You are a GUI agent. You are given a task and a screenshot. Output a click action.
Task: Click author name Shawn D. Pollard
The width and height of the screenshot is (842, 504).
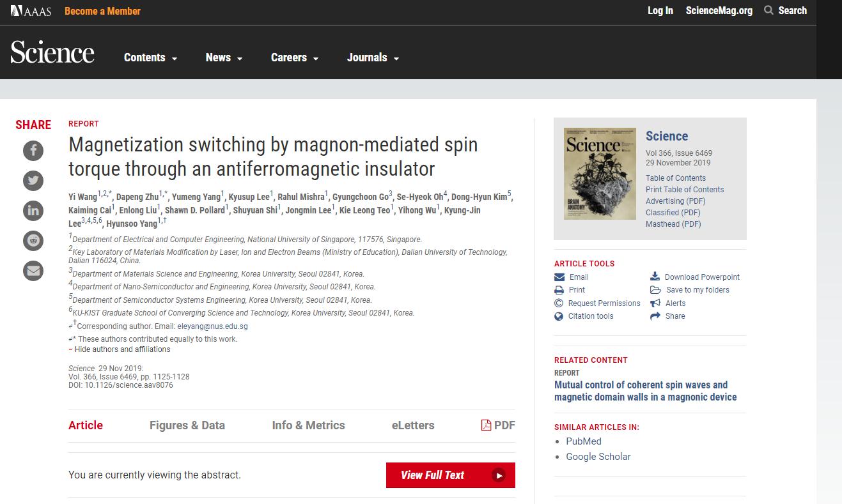[x=195, y=211]
